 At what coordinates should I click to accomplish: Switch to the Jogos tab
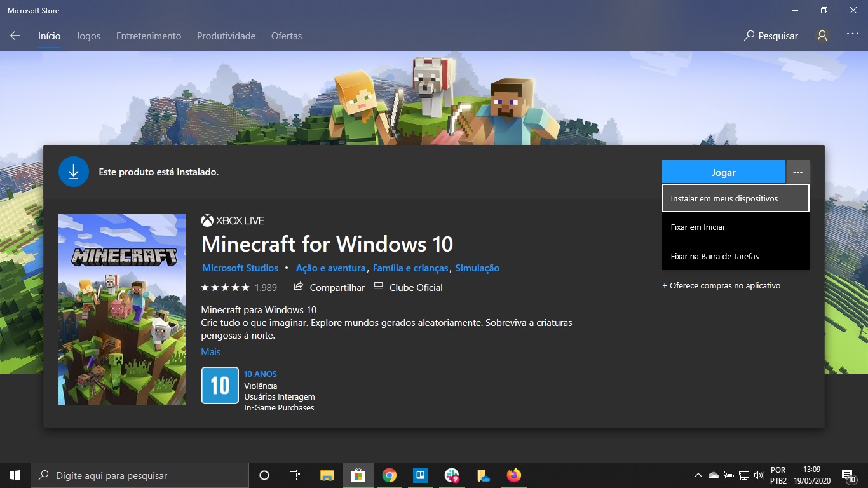(88, 36)
